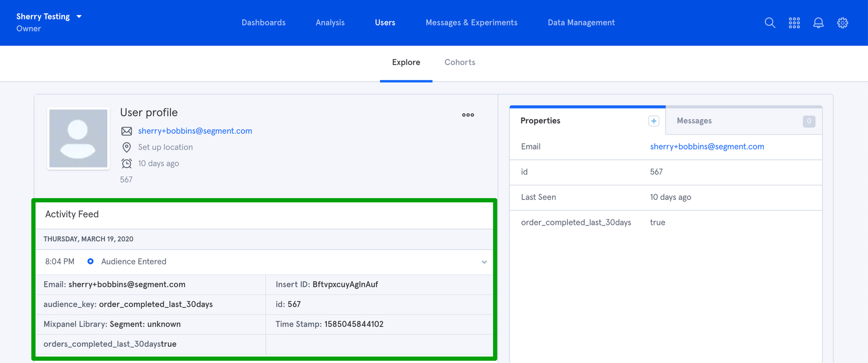
Task: Open the search magnifier icon
Action: (x=770, y=23)
